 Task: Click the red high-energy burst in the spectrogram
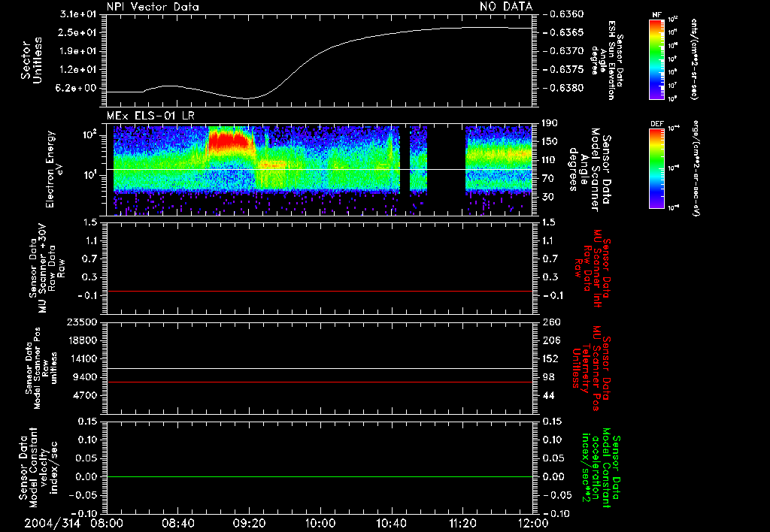(x=229, y=139)
